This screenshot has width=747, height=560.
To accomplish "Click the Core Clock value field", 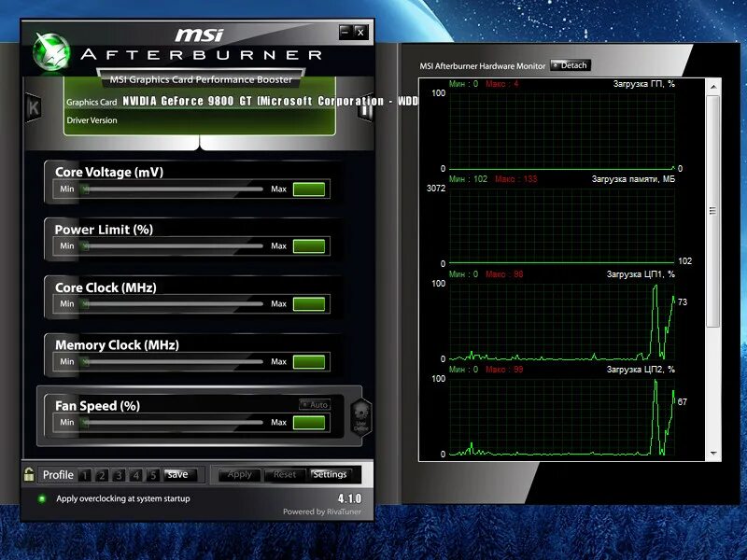I will click(x=309, y=304).
